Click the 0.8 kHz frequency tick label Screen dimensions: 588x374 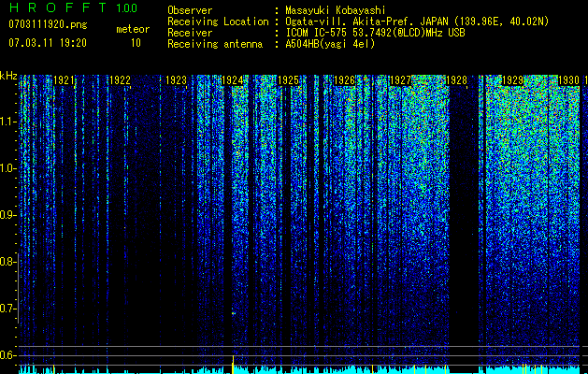8,262
